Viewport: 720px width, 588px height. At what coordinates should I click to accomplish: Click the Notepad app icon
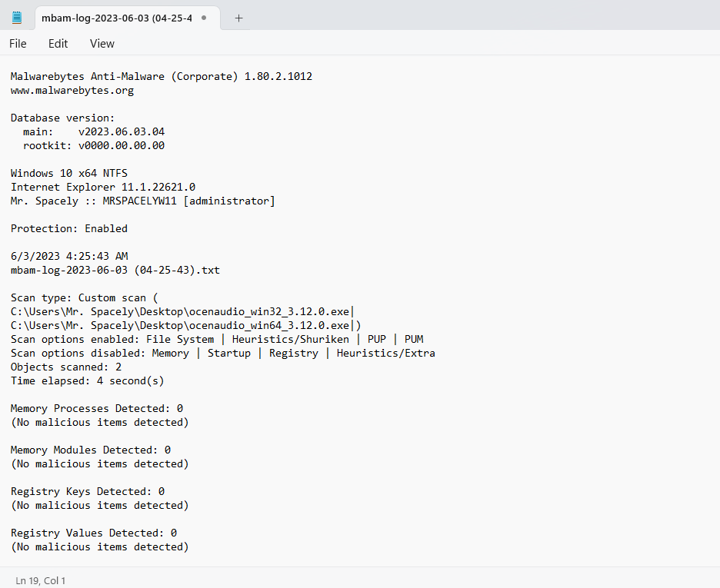[x=17, y=18]
